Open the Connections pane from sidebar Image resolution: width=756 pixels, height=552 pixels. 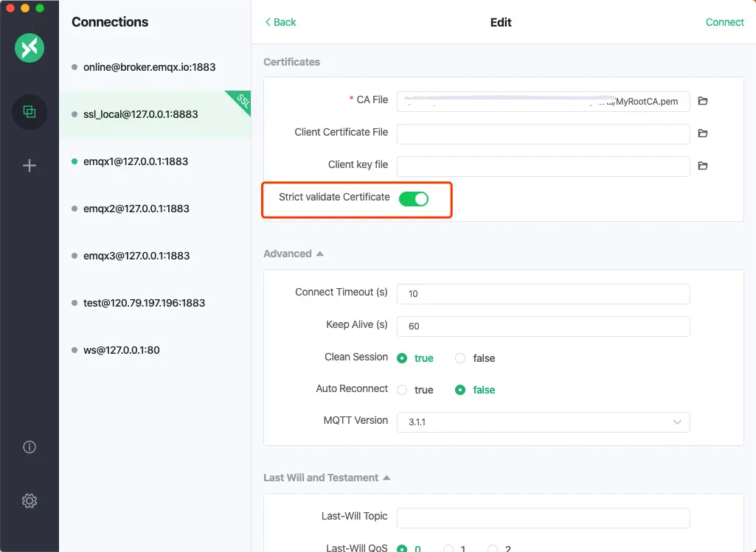(x=30, y=112)
